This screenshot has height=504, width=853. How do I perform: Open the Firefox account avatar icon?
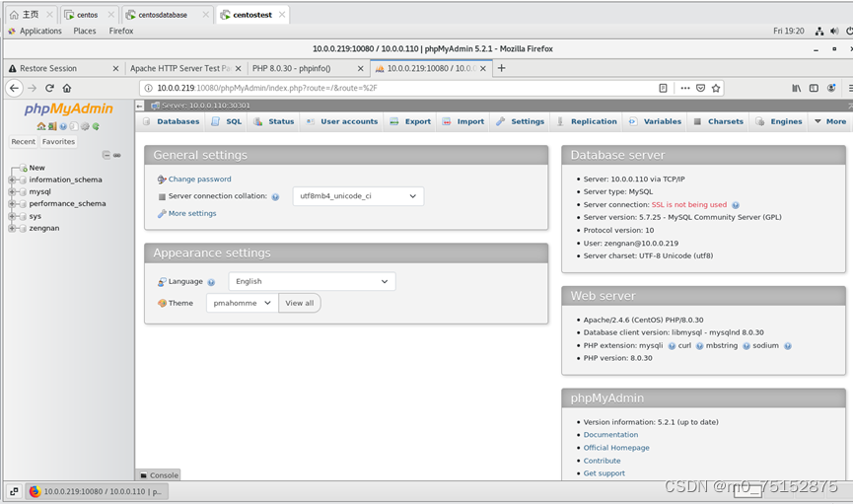pos(831,88)
